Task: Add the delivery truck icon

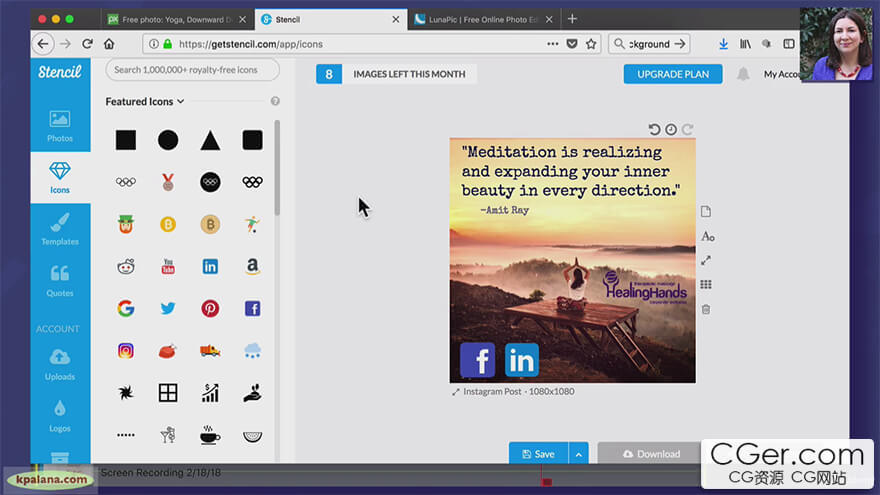Action: 210,351
